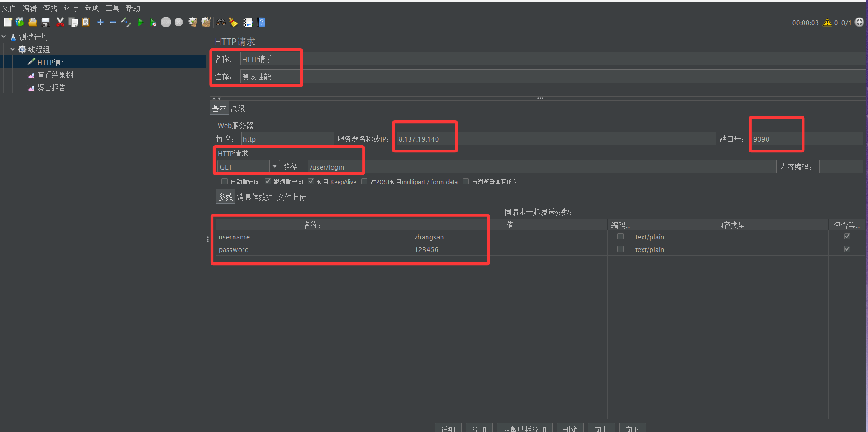Click the 向上 button
Screen dimensions: 868x432
click(x=601, y=427)
